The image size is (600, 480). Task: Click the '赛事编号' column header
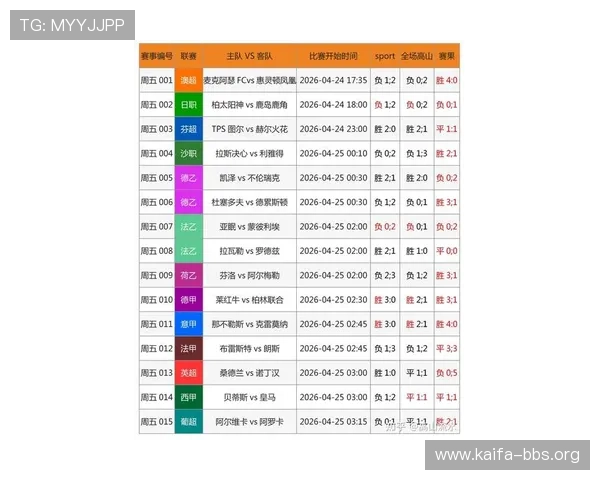click(x=157, y=56)
